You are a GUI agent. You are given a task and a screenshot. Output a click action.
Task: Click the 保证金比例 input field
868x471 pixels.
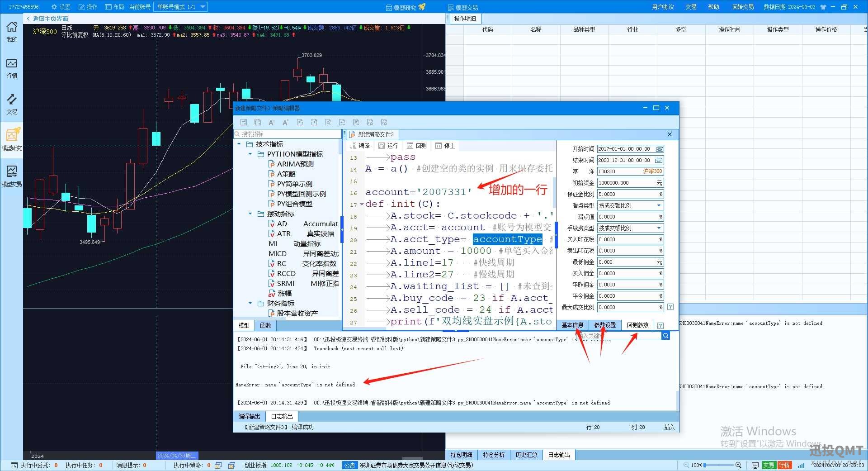pos(630,194)
